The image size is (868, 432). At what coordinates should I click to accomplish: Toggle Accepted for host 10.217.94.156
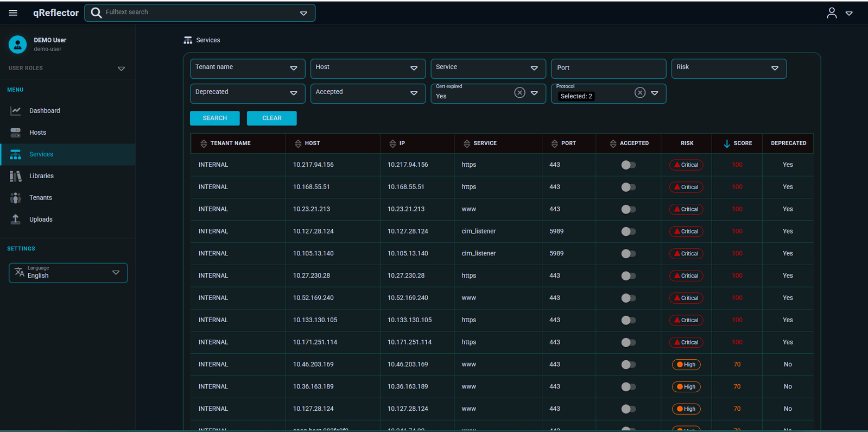coord(628,165)
